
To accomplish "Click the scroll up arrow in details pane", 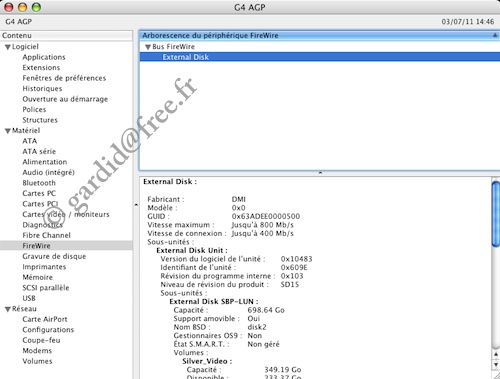I will coord(496,354).
